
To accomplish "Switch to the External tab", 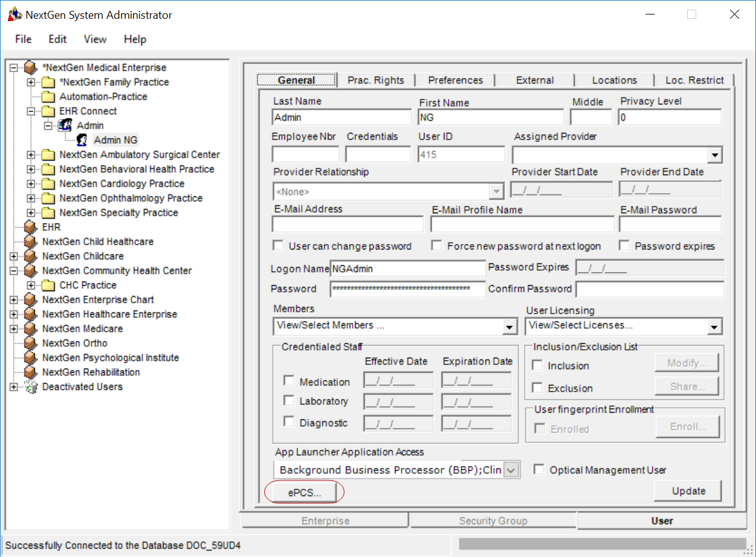I will click(535, 80).
